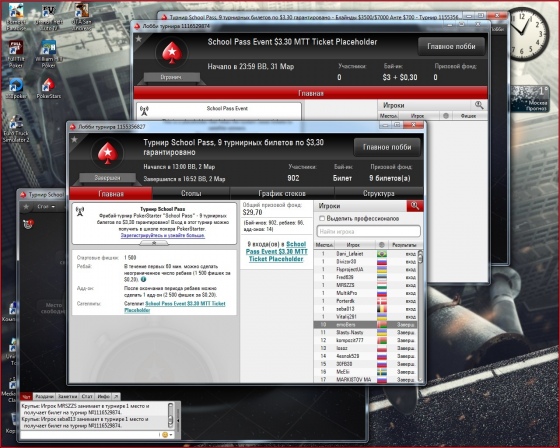Open the emoticon dropdown arrow in chat
560x448 pixels.
[171, 435]
